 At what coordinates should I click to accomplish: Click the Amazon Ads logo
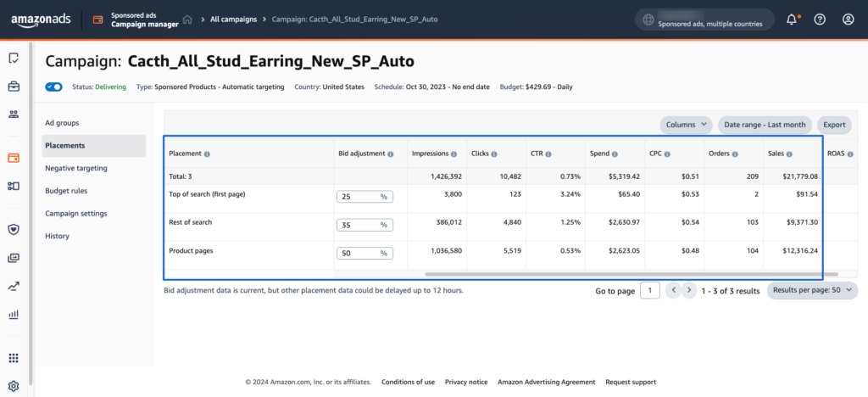point(41,20)
